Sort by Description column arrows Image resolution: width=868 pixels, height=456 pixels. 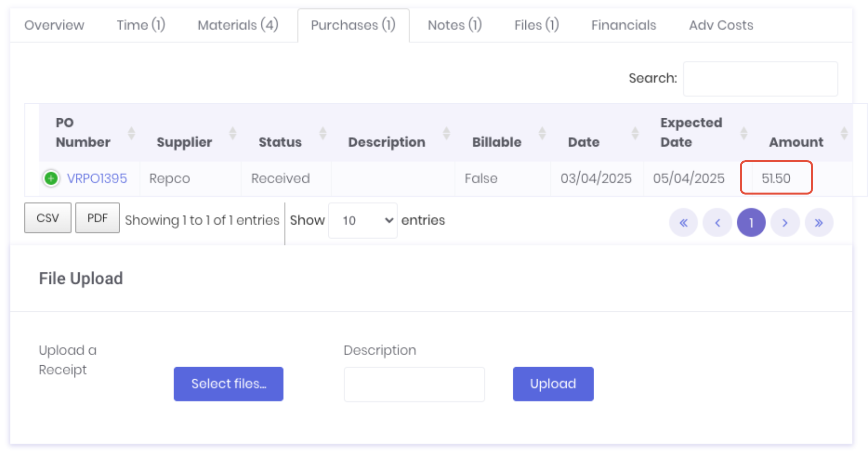click(x=446, y=133)
